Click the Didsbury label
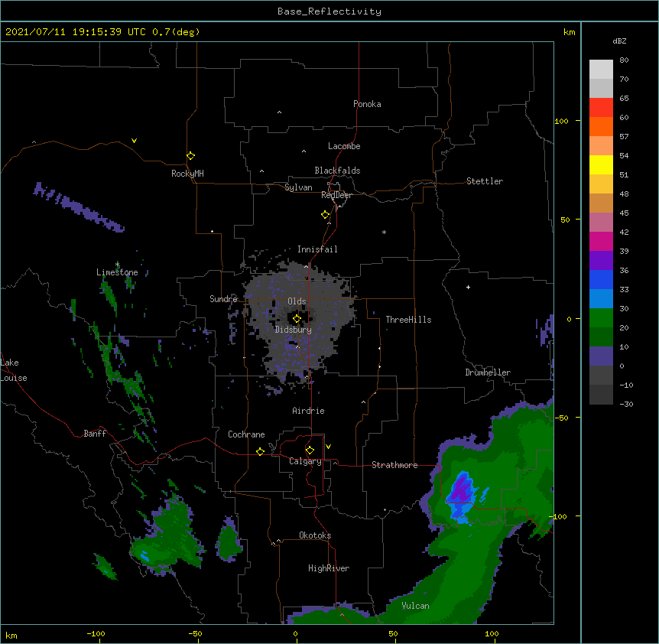659x644 pixels. coord(294,330)
